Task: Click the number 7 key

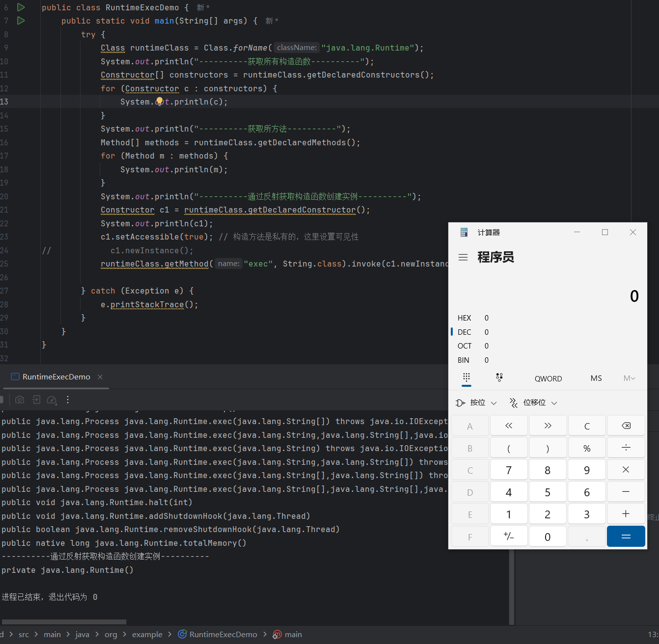Action: tap(509, 470)
